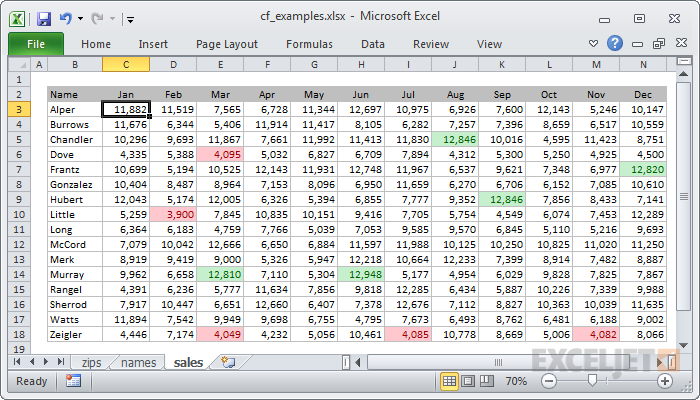Open the View tab
The height and width of the screenshot is (400, 700).
[489, 44]
